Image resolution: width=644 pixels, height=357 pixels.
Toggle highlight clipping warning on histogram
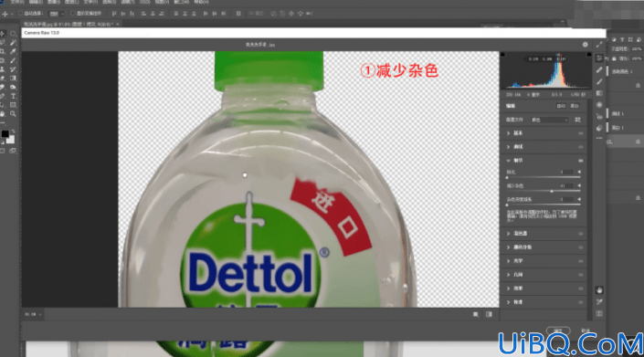(x=589, y=54)
